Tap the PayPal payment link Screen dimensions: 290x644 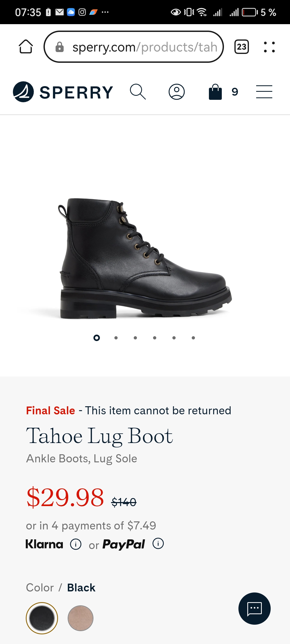click(x=124, y=544)
